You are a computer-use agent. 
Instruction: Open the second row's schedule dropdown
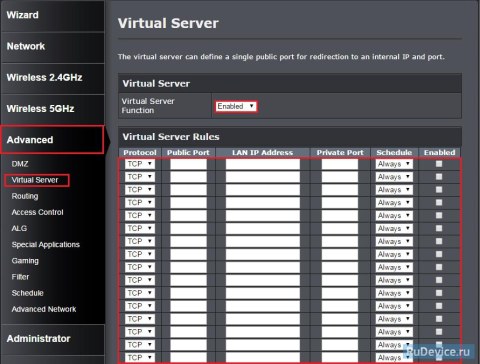click(394, 177)
